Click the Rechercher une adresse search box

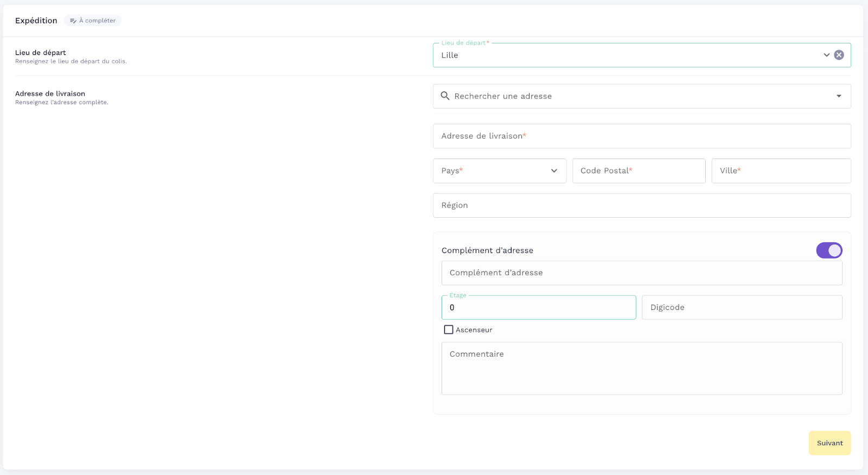click(x=640, y=96)
